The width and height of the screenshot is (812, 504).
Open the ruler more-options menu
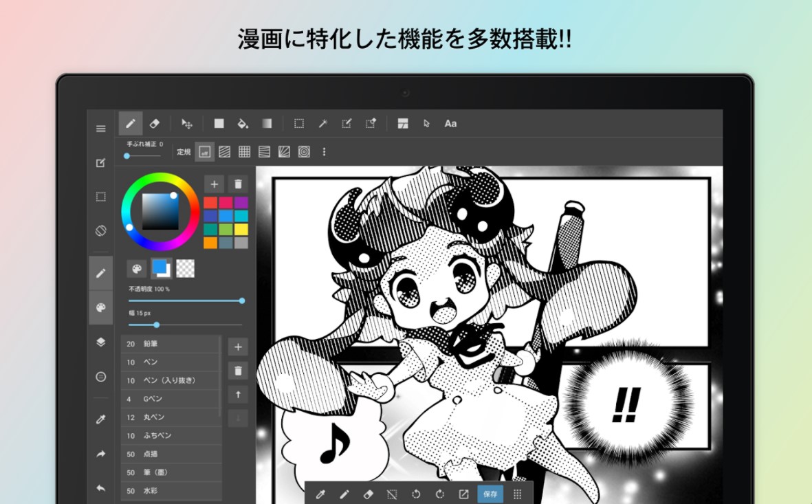324,152
